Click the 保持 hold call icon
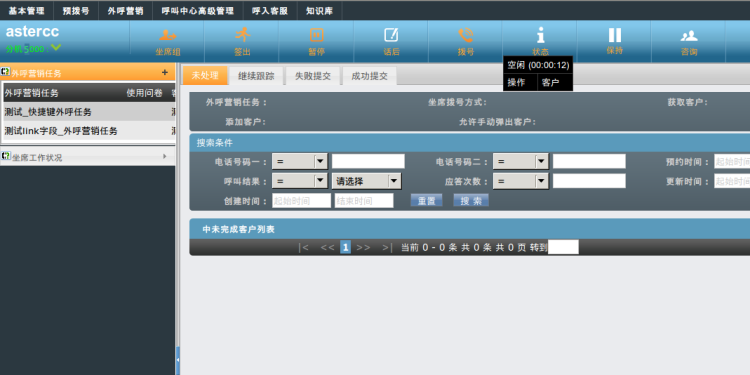The image size is (750, 375). [x=615, y=35]
